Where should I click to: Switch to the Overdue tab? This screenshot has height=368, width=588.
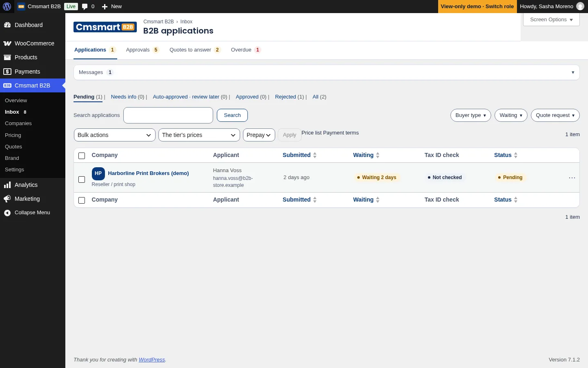tap(246, 50)
